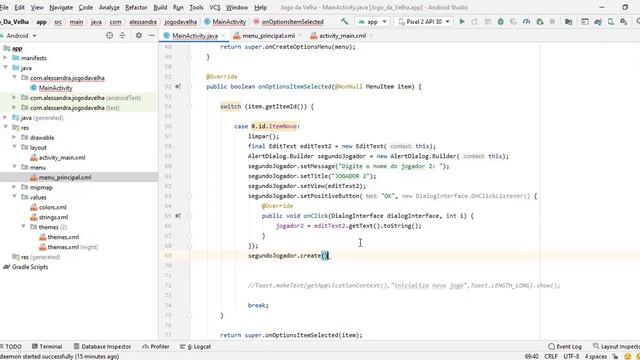
Task: Open the Profile app gauge icon
Action: tap(527, 22)
